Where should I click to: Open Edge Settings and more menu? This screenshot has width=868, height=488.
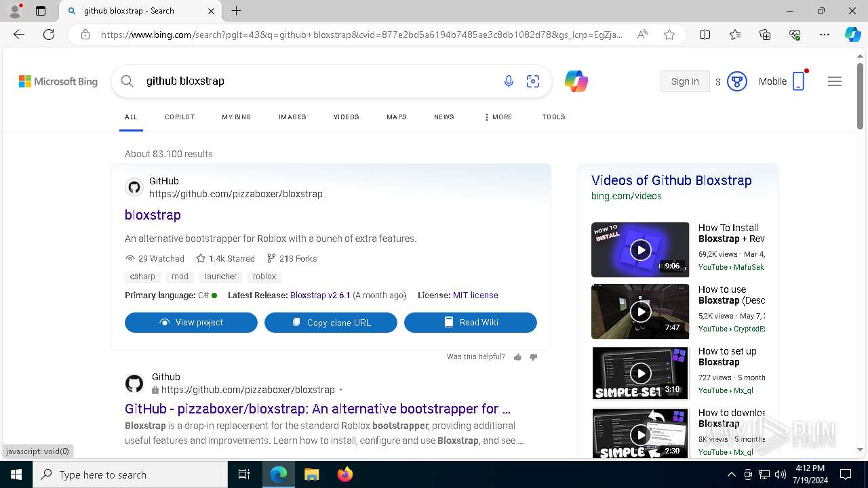[825, 35]
